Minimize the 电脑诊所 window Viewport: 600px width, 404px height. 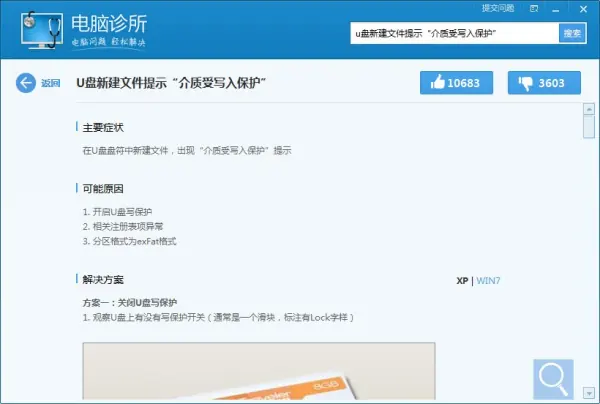click(556, 9)
